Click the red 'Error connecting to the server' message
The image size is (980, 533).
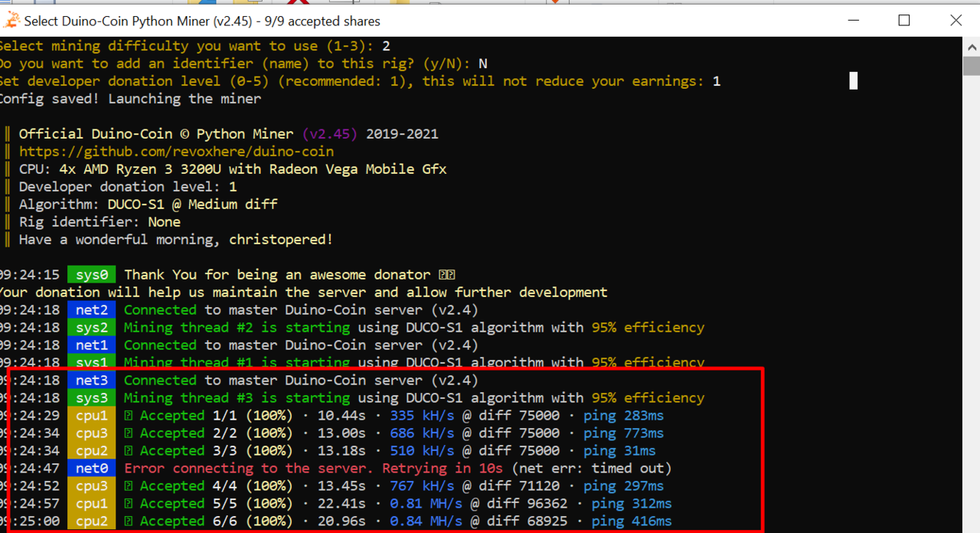pos(315,469)
